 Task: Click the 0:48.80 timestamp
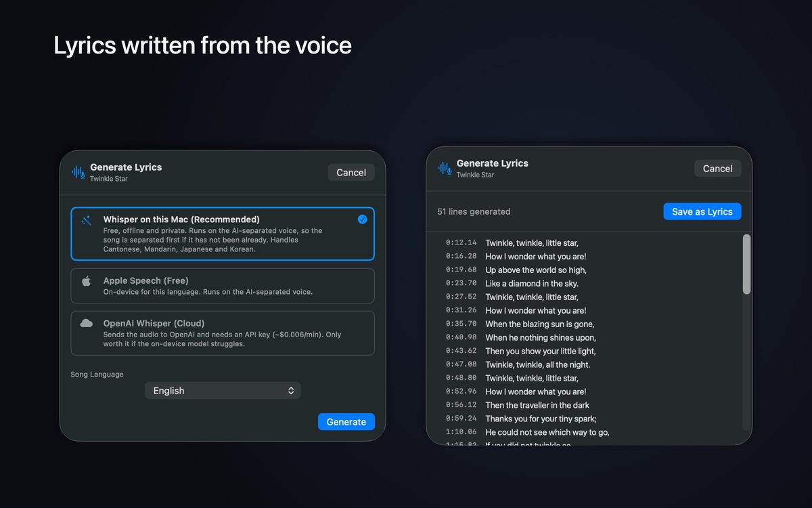(x=461, y=378)
